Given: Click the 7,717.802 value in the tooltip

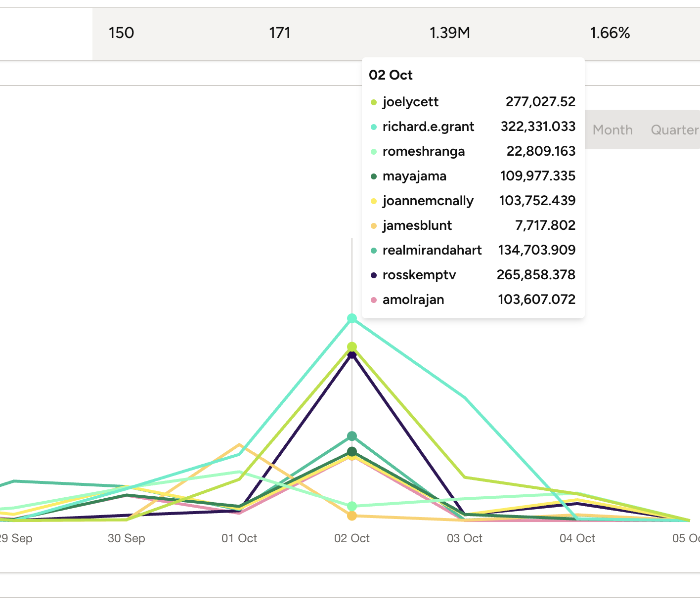Looking at the screenshot, I should 545,225.
